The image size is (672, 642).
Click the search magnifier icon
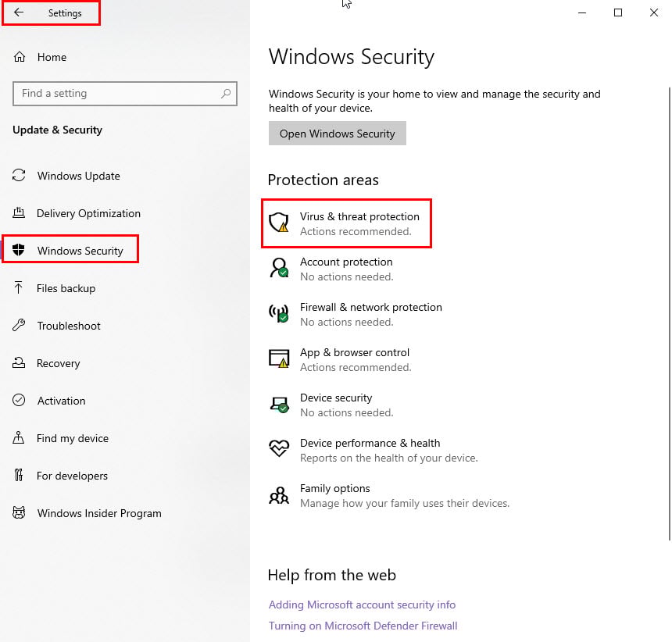pos(226,93)
